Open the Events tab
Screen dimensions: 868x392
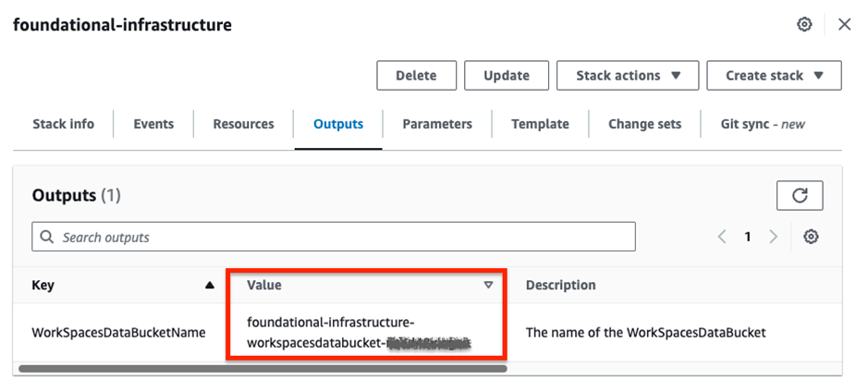tap(153, 124)
